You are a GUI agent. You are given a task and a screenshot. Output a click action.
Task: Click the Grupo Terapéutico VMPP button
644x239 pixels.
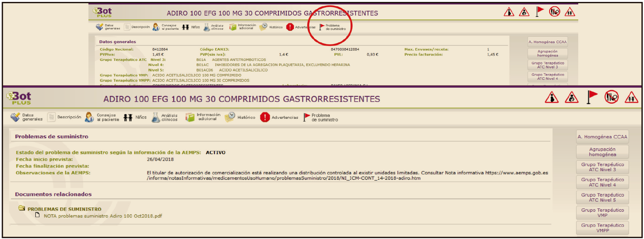click(x=602, y=228)
